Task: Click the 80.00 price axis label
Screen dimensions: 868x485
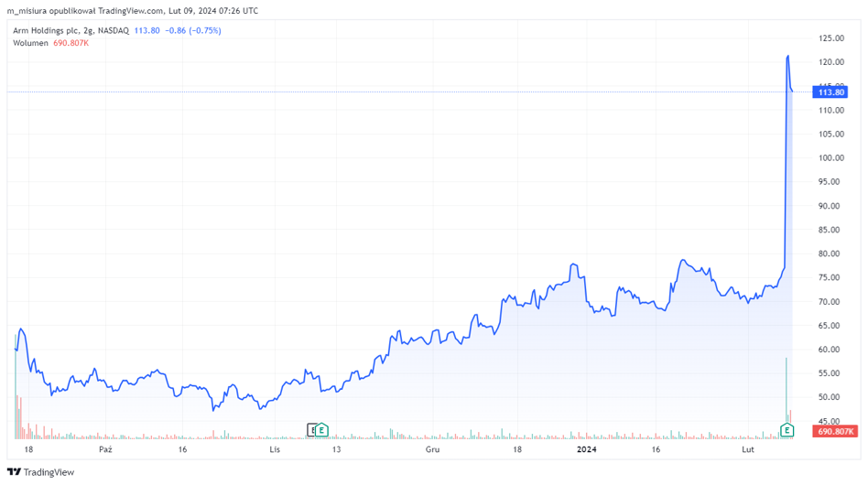Action: [x=830, y=253]
